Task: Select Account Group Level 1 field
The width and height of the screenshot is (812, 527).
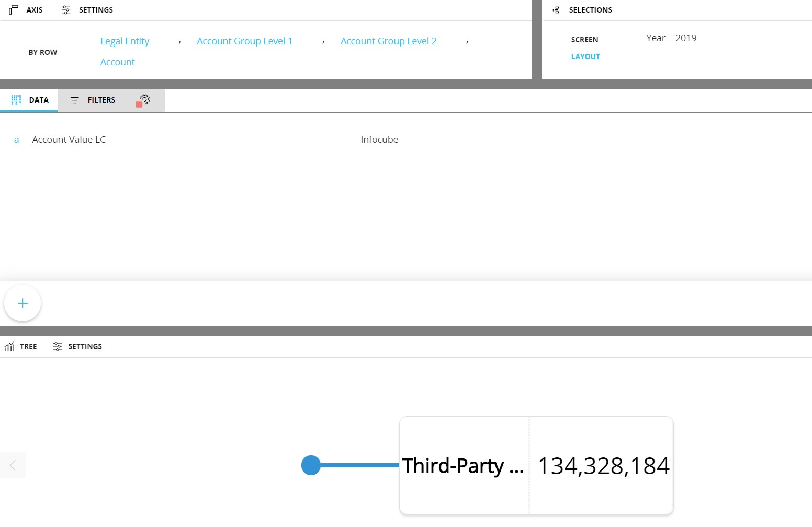Action: click(244, 41)
